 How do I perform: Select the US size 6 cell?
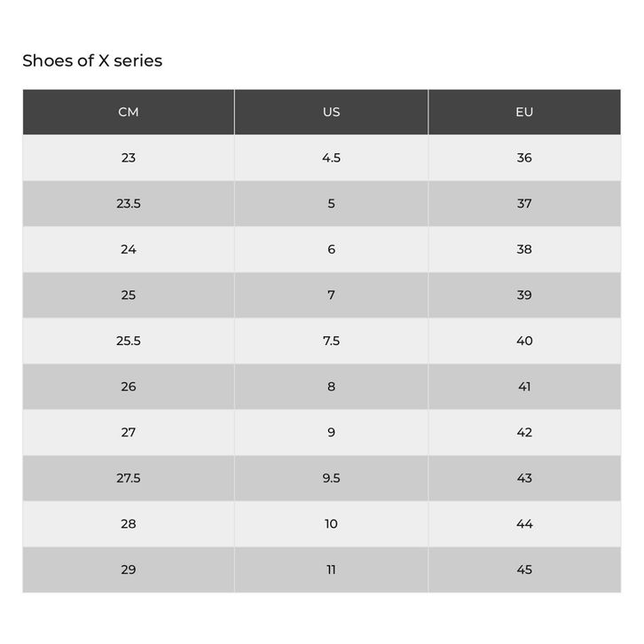[x=331, y=249]
